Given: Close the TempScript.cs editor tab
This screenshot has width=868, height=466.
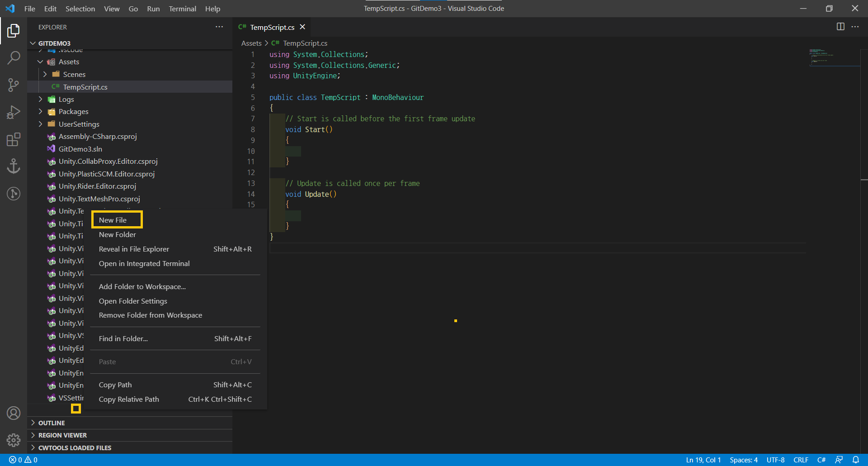Looking at the screenshot, I should pyautogui.click(x=302, y=27).
